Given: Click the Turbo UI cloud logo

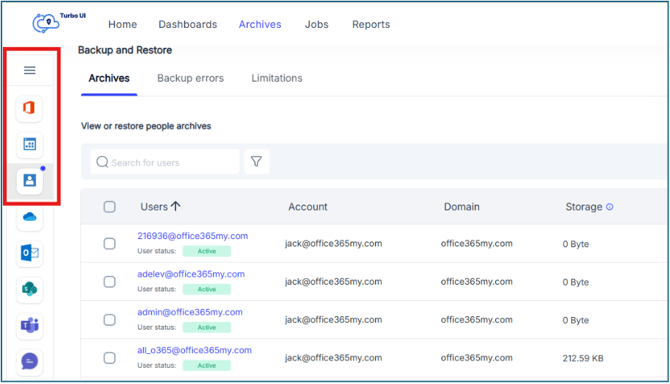Looking at the screenshot, I should click(46, 23).
